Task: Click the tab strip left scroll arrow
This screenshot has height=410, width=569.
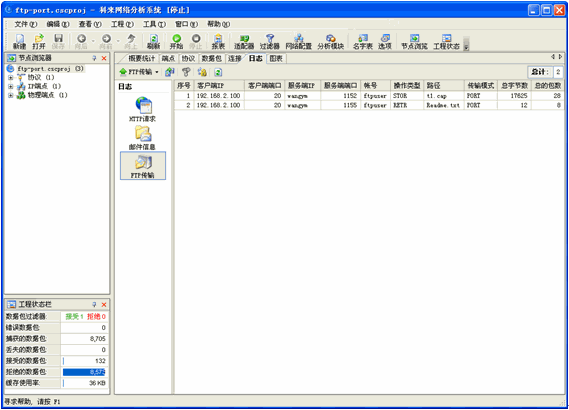Action: pyautogui.click(x=553, y=57)
